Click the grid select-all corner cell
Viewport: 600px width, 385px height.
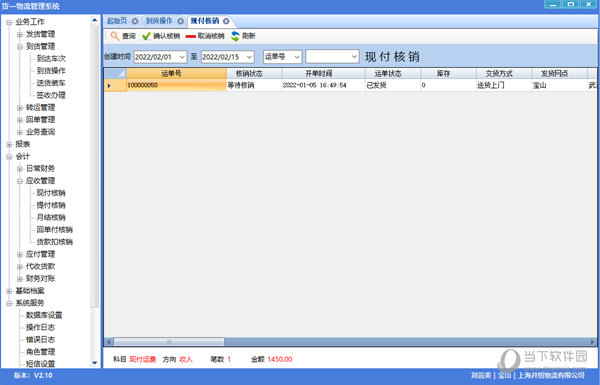[x=115, y=73]
